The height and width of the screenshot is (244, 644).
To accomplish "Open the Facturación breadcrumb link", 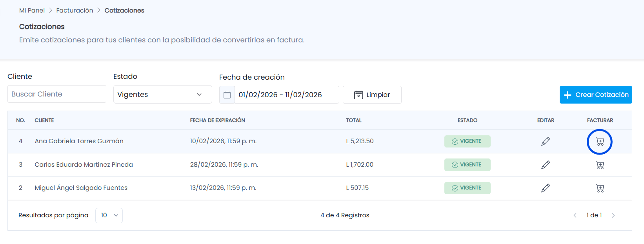I will pos(75,11).
